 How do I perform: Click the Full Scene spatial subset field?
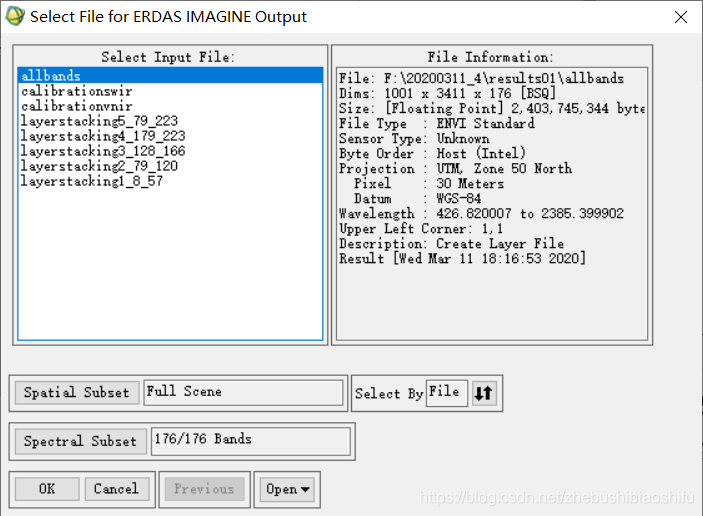(243, 393)
